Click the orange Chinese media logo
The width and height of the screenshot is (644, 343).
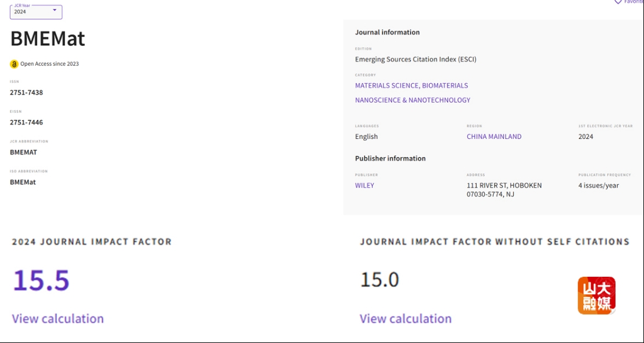(596, 295)
